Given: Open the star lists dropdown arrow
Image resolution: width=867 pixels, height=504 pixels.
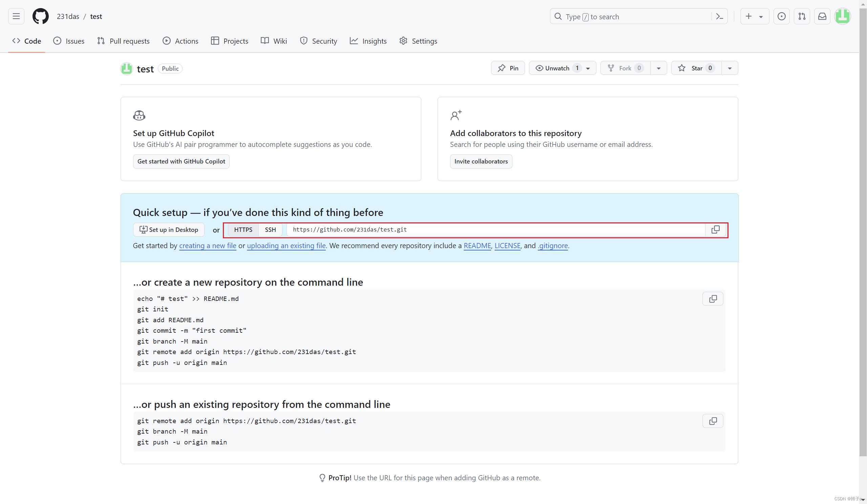Looking at the screenshot, I should pos(729,68).
